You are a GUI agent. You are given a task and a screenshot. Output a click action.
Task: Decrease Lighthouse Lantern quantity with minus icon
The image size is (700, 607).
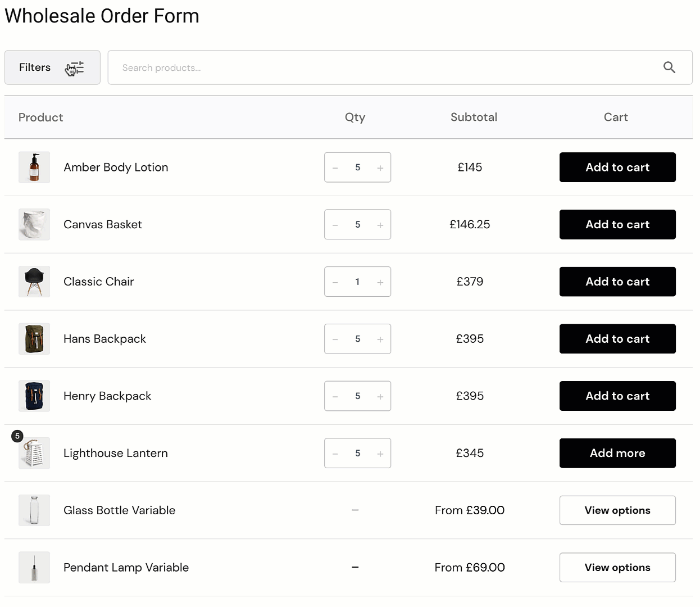(x=335, y=453)
